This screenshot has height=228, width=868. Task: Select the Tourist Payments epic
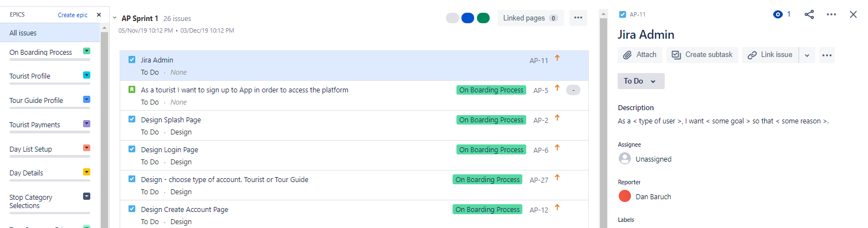(35, 125)
